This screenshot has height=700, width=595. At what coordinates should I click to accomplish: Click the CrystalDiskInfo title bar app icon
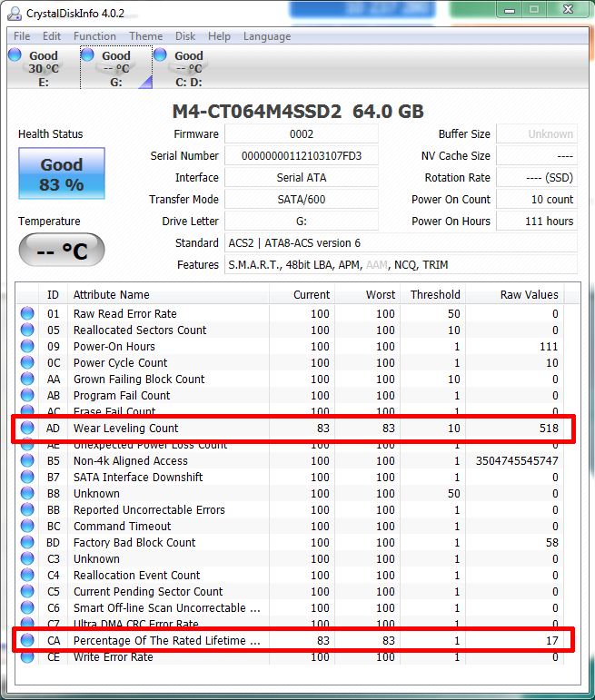(15, 14)
